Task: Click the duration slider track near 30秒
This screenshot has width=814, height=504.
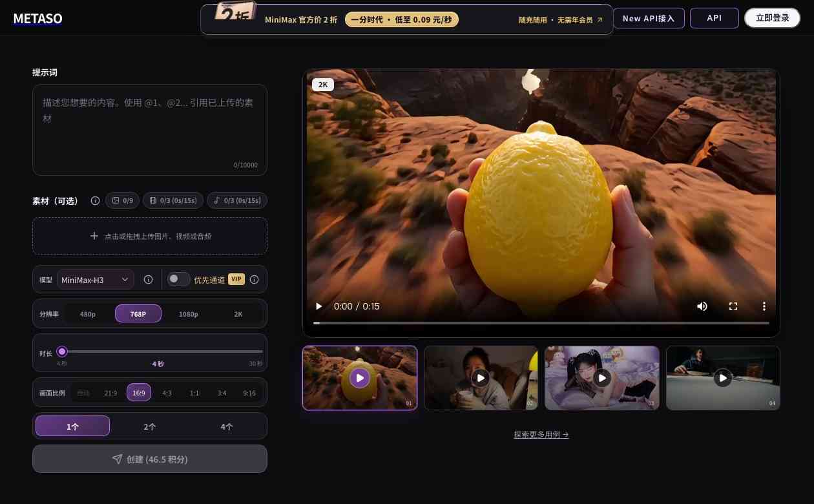Action: pyautogui.click(x=256, y=352)
